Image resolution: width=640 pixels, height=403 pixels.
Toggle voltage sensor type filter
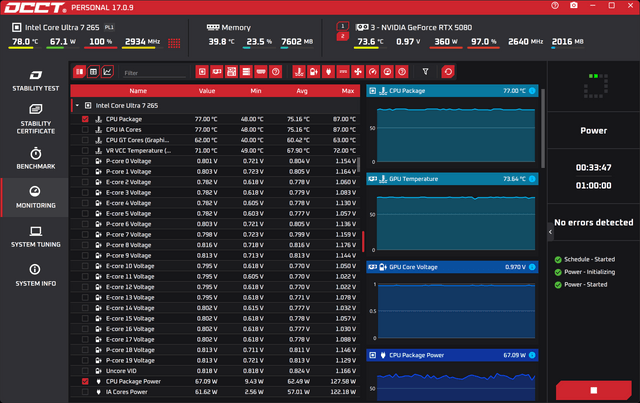pyautogui.click(x=314, y=72)
